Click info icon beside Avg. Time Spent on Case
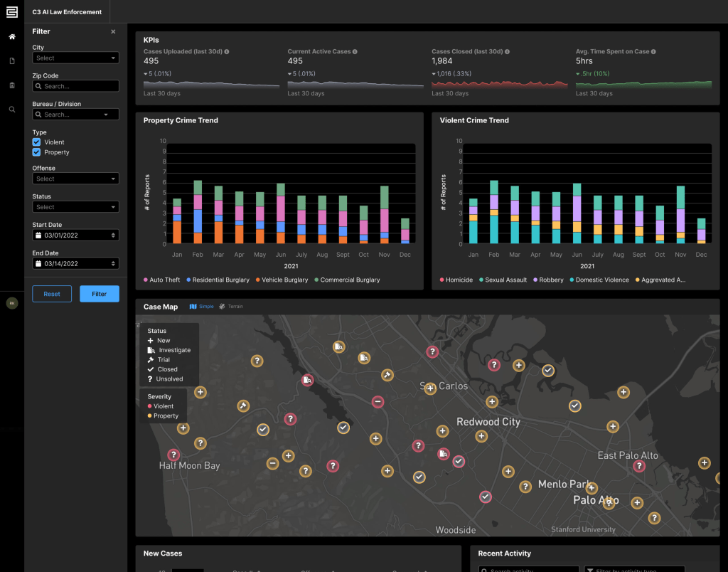 click(x=653, y=52)
